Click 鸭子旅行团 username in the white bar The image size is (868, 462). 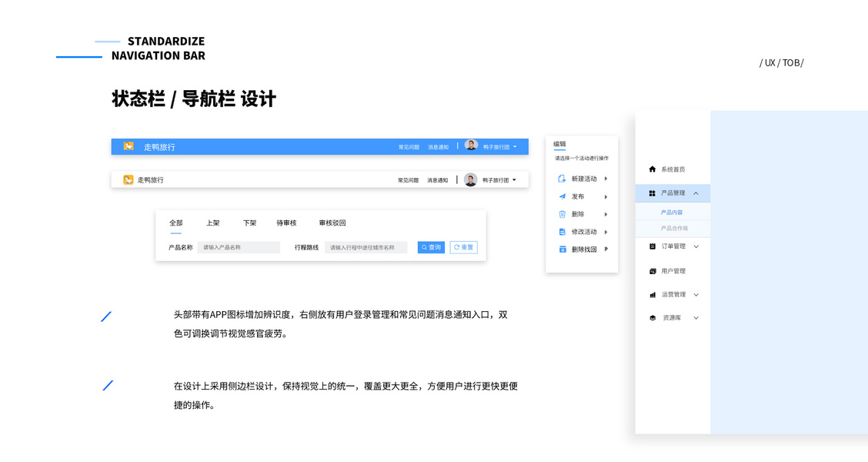pyautogui.click(x=496, y=180)
